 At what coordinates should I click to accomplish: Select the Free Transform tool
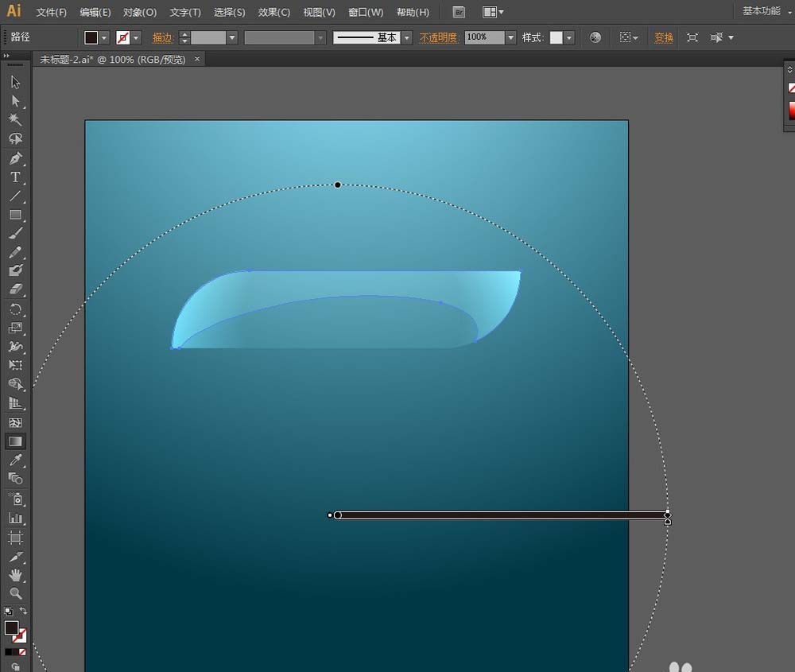(15, 365)
